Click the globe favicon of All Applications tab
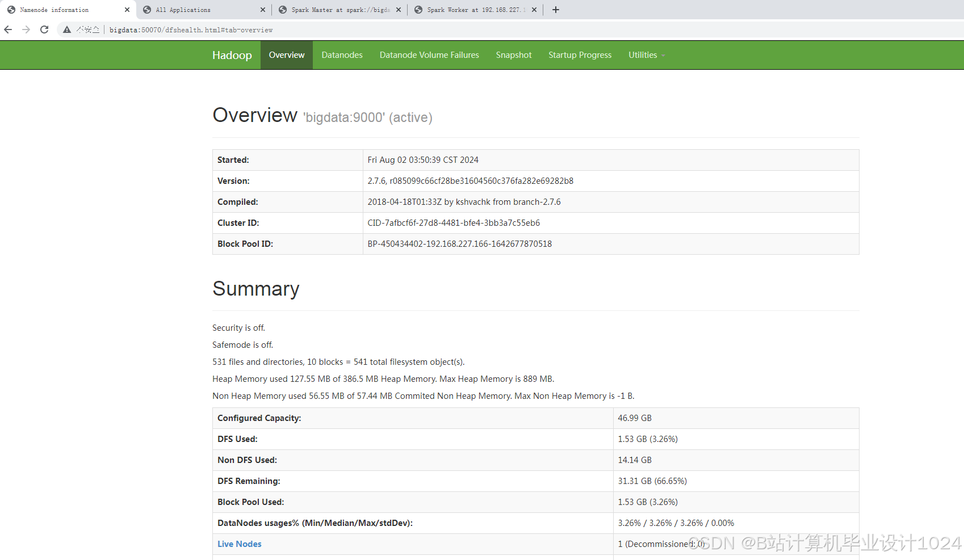Screen dimensions: 964x560 click(x=147, y=10)
